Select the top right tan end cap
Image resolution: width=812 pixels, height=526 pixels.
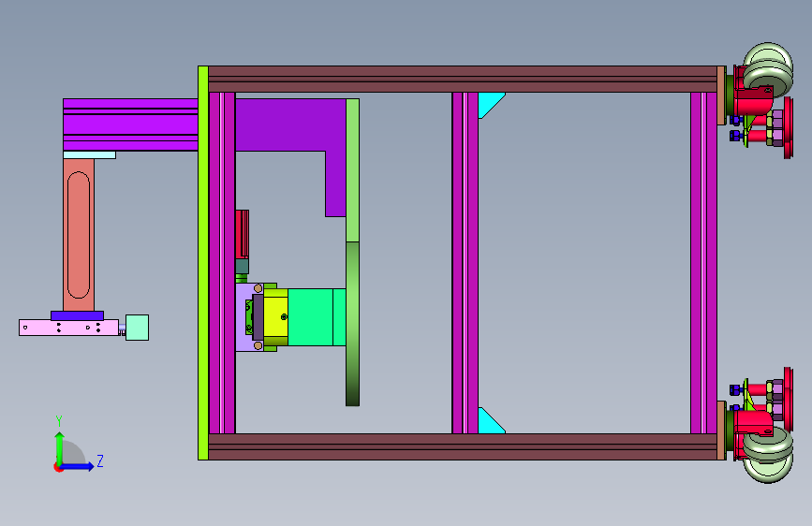721,95
